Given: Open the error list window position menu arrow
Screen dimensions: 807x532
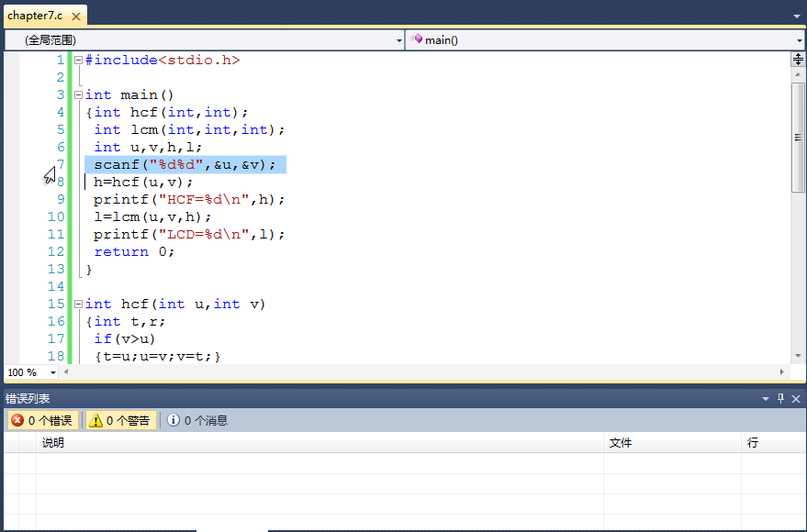Looking at the screenshot, I should tap(766, 399).
